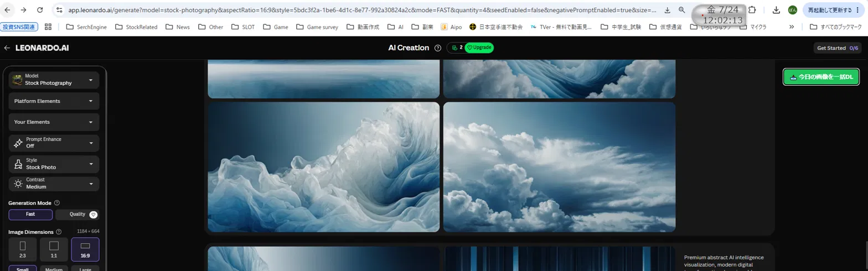
Task: Open the Game bookmark folder
Action: 276,27
